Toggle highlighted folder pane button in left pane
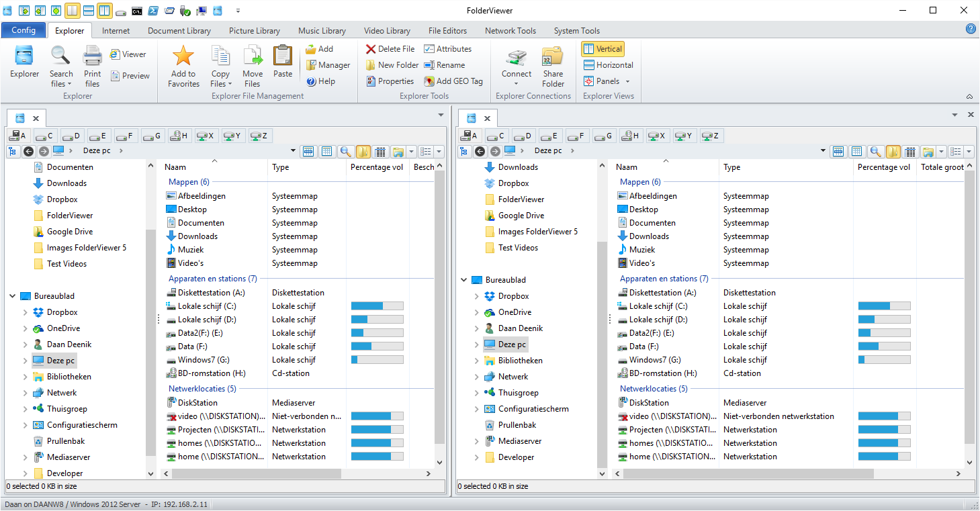The width and height of the screenshot is (980, 511). click(x=363, y=152)
